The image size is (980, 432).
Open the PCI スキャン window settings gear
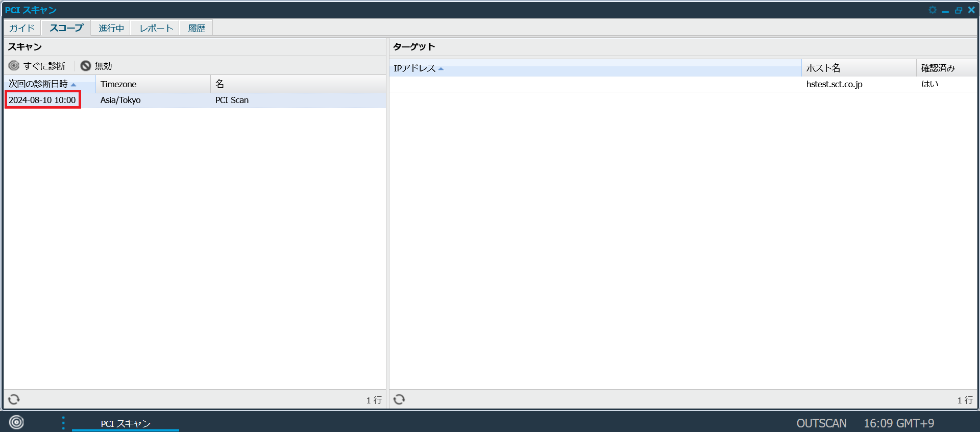(x=933, y=10)
